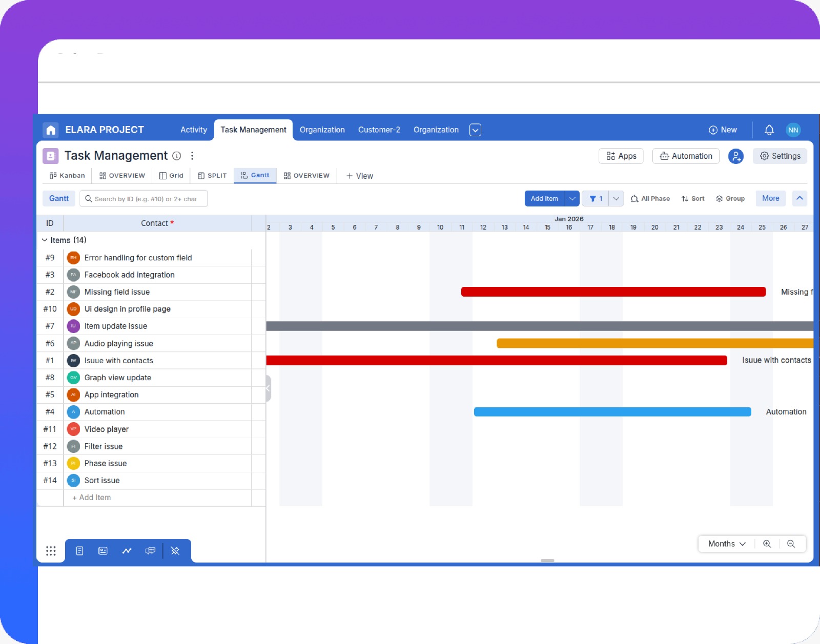Open the Automation panel

685,156
